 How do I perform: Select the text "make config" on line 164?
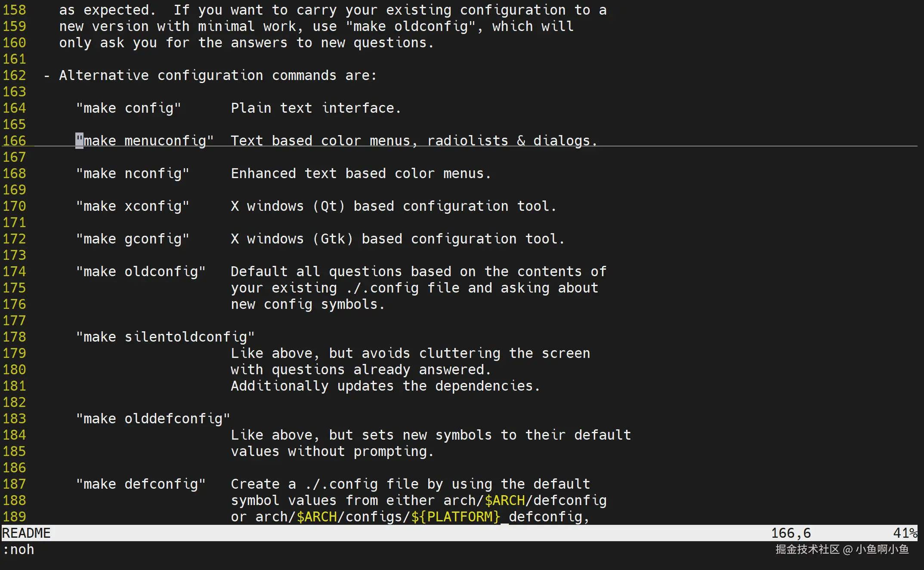[128, 108]
